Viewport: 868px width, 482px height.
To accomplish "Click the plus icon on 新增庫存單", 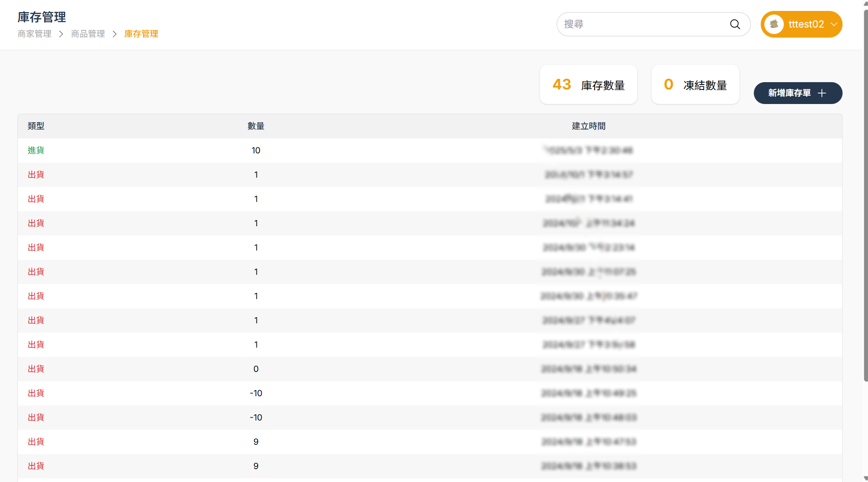I will click(x=822, y=93).
